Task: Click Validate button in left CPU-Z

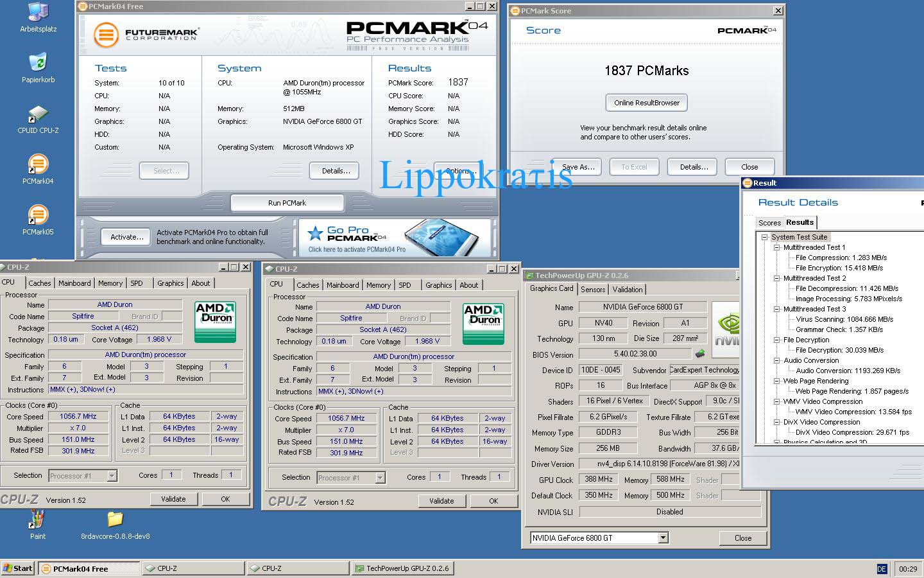Action: (x=173, y=499)
